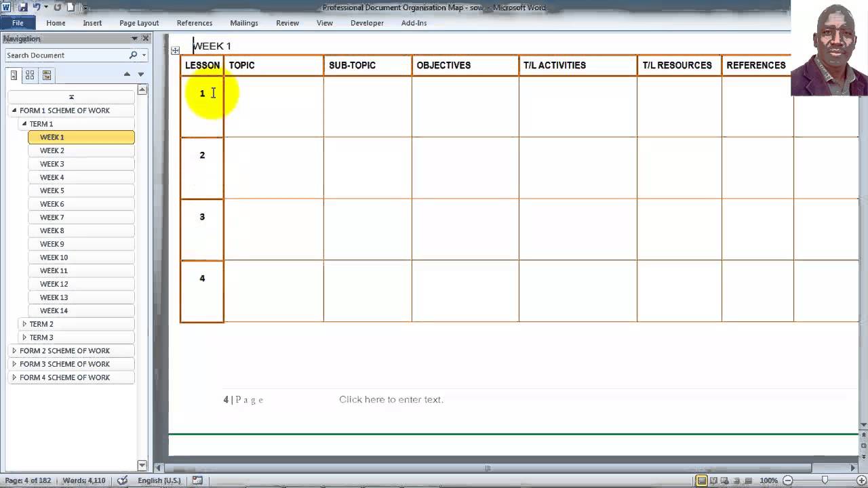Screen dimensions: 868x488
Task: Open the Add-Ins tab
Action: pos(414,23)
